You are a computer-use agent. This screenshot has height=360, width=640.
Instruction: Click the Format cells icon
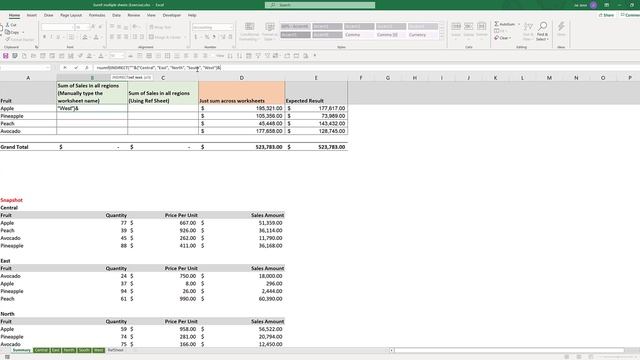(x=482, y=27)
